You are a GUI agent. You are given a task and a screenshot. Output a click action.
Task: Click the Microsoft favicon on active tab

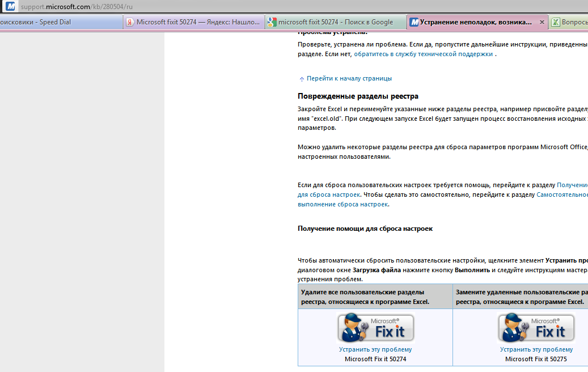pos(414,22)
